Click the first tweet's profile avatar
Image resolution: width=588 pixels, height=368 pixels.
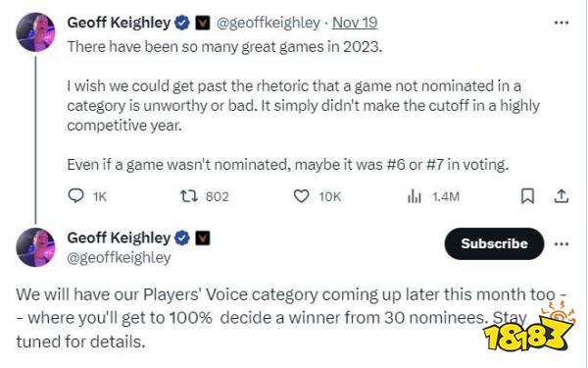[35, 32]
